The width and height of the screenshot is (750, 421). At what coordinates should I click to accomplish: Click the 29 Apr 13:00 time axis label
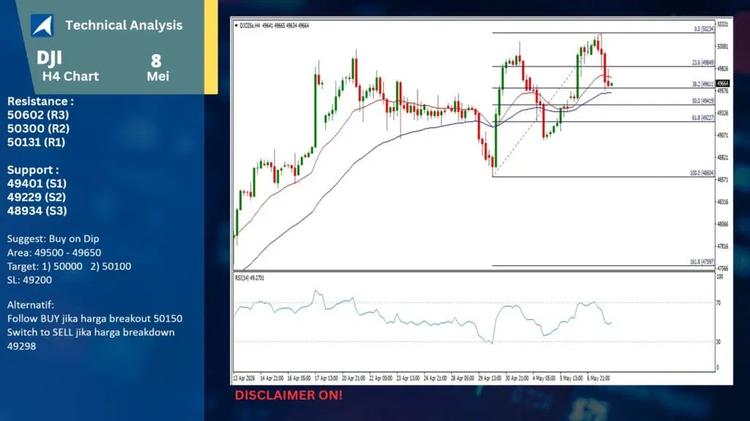pos(490,378)
